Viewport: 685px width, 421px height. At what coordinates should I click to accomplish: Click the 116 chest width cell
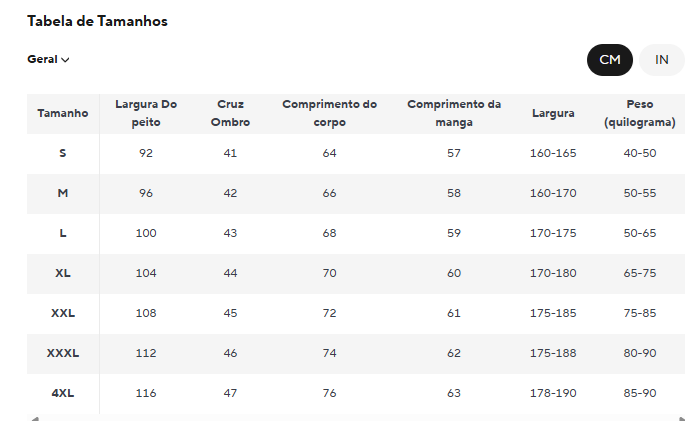[146, 393]
